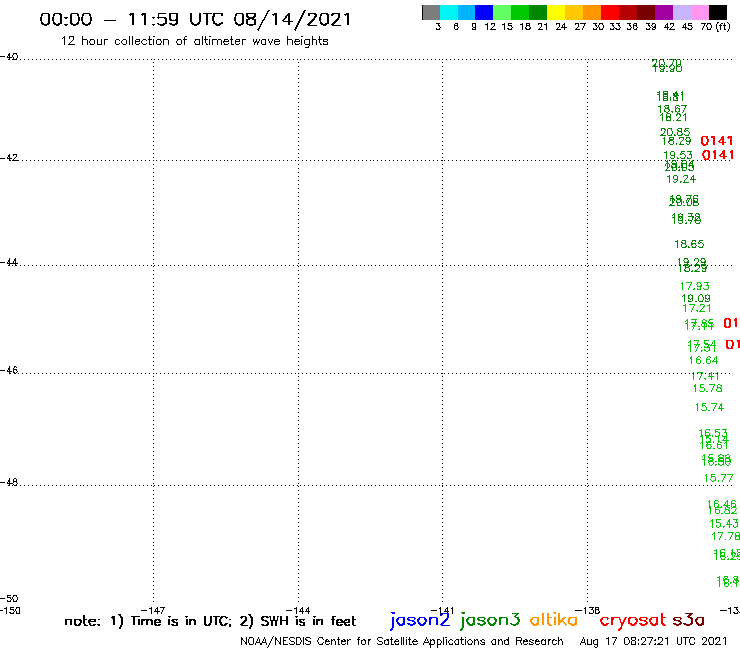Click the -48 latitude axis label
This screenshot has width=740, height=650.
[x=10, y=482]
